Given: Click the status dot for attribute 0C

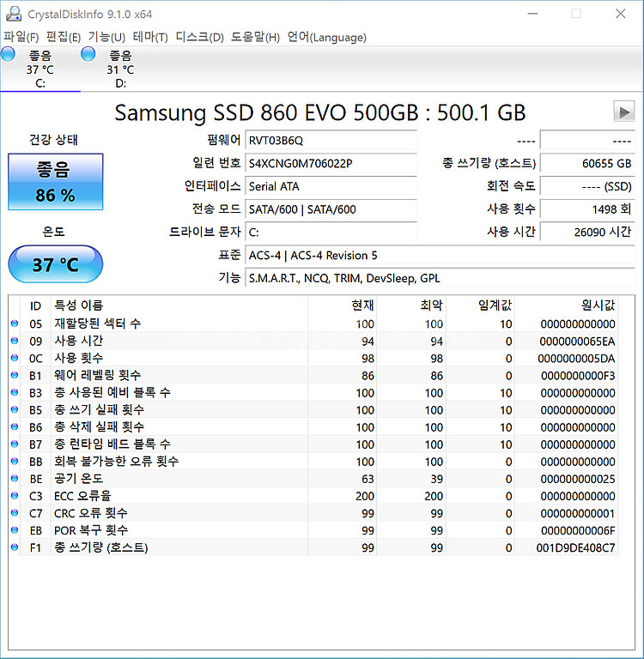Looking at the screenshot, I should point(15,358).
